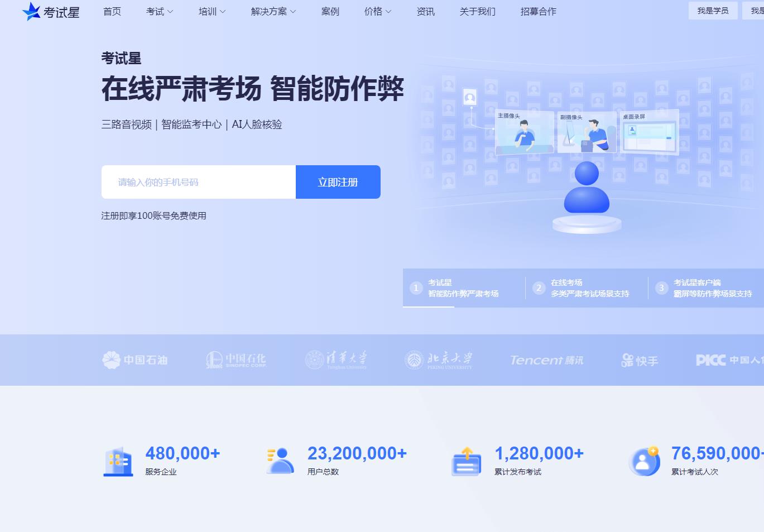Image resolution: width=764 pixels, height=532 pixels.
Task: Click the person badge icon for 累计考试人次
Action: click(645, 461)
